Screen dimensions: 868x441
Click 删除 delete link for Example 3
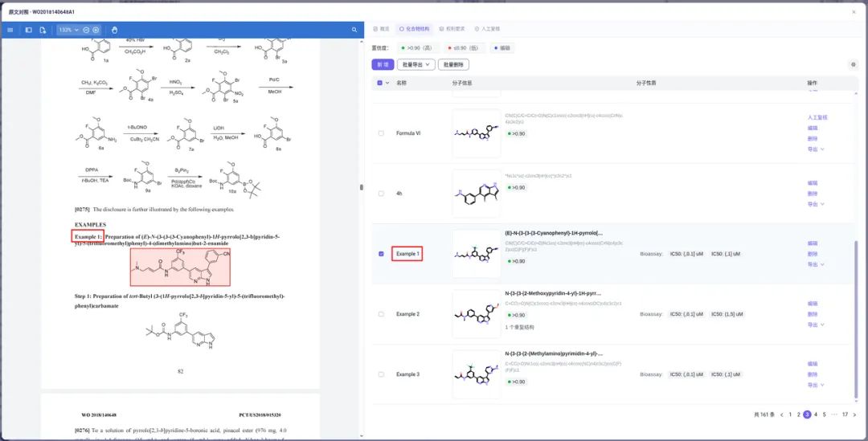812,374
